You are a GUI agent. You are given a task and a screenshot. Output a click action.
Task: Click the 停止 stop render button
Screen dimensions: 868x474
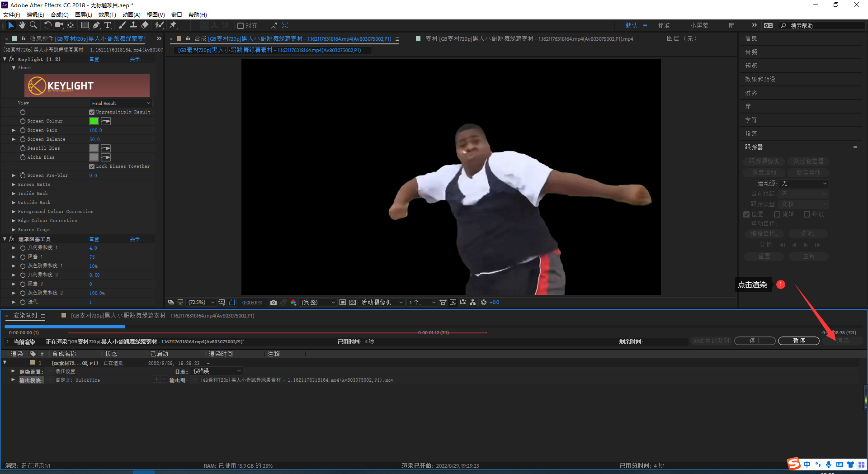(x=755, y=341)
